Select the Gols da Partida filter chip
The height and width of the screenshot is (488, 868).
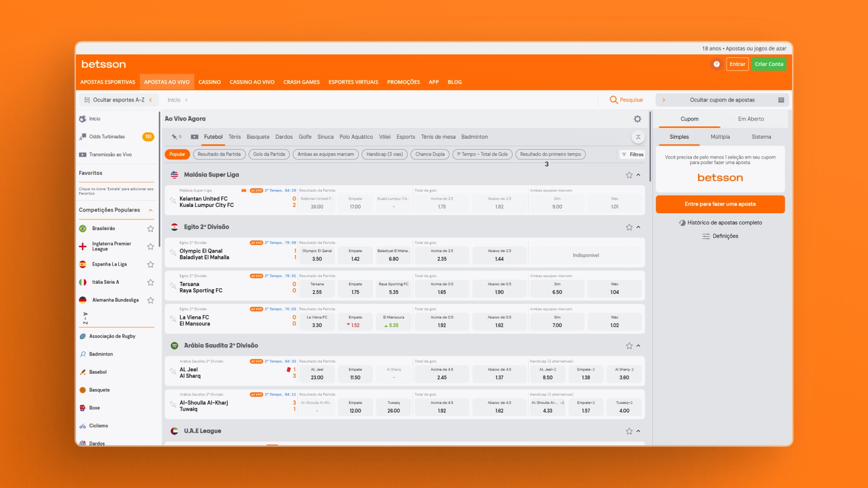coord(269,154)
